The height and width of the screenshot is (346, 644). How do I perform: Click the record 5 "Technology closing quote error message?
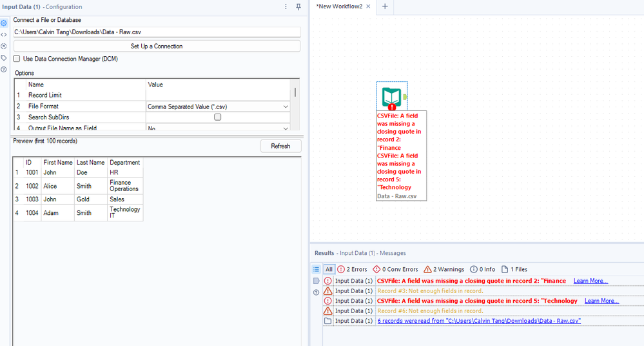[477, 301]
